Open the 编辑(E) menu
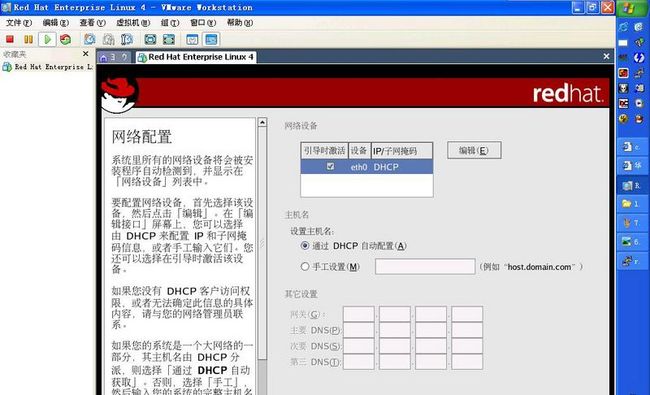The height and width of the screenshot is (395, 650). pyautogui.click(x=56, y=22)
